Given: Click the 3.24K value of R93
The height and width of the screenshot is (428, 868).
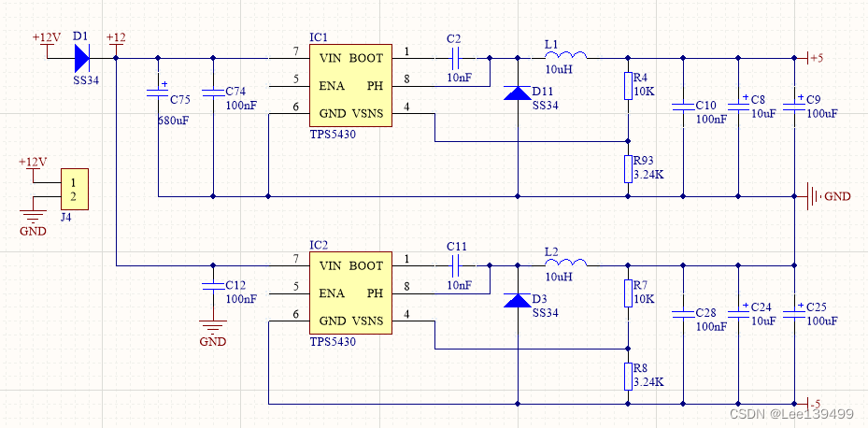Looking at the screenshot, I should pos(648,175).
